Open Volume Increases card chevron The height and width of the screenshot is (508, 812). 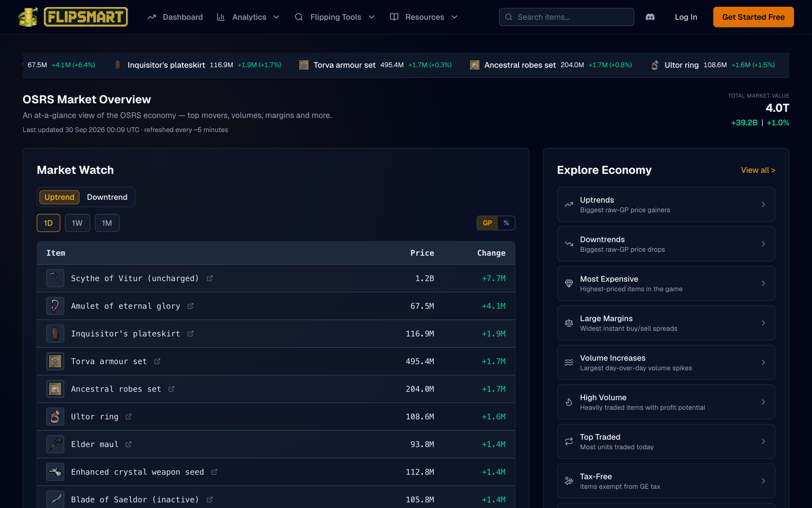tap(764, 362)
